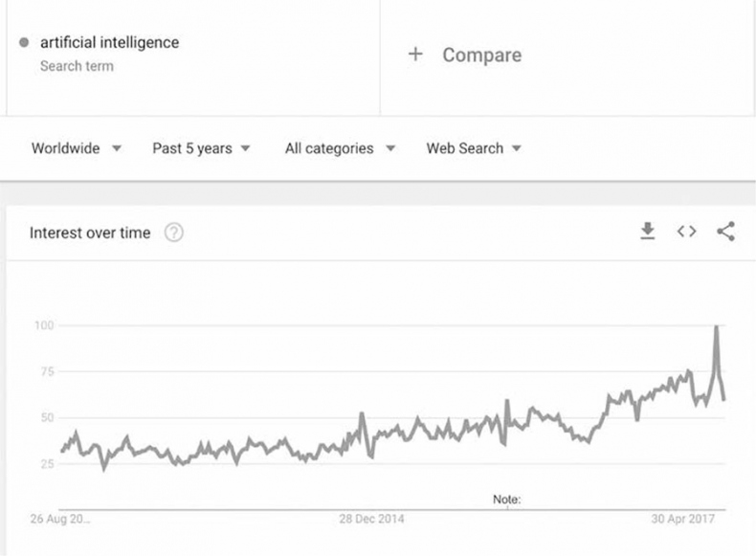Click help icon beside Interest over time
Image resolution: width=756 pixels, height=556 pixels.
pos(173,233)
